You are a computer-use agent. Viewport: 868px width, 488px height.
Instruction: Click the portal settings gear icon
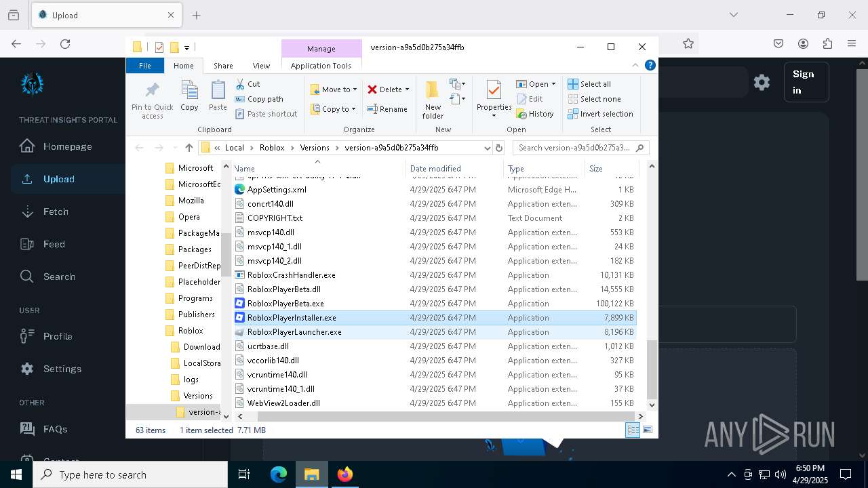762,82
